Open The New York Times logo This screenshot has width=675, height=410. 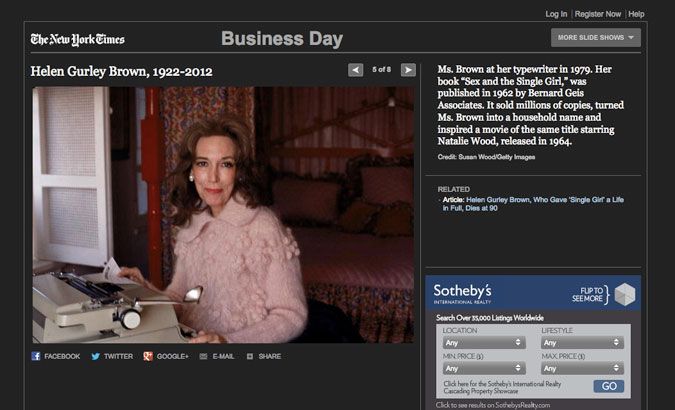click(x=77, y=40)
